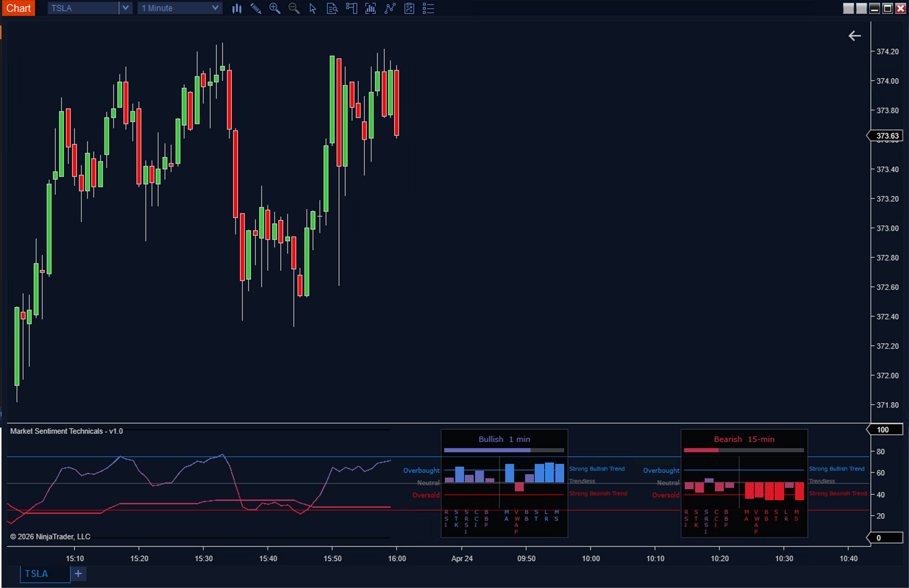Open the Data Series icon
The width and height of the screenshot is (909, 588).
pyautogui.click(x=371, y=8)
